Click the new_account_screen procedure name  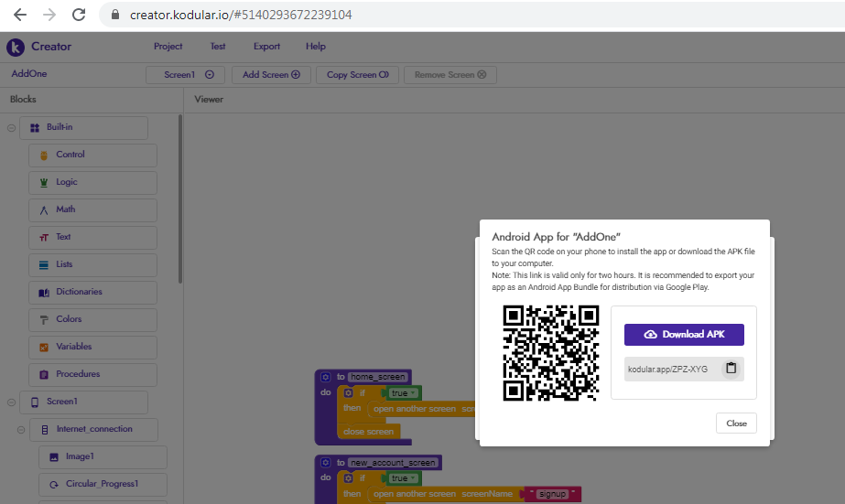(393, 463)
